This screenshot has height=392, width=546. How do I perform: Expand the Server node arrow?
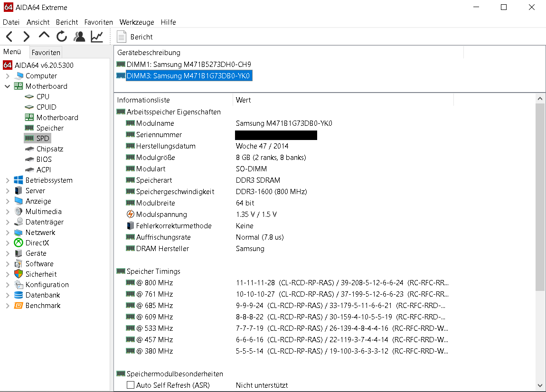8,191
